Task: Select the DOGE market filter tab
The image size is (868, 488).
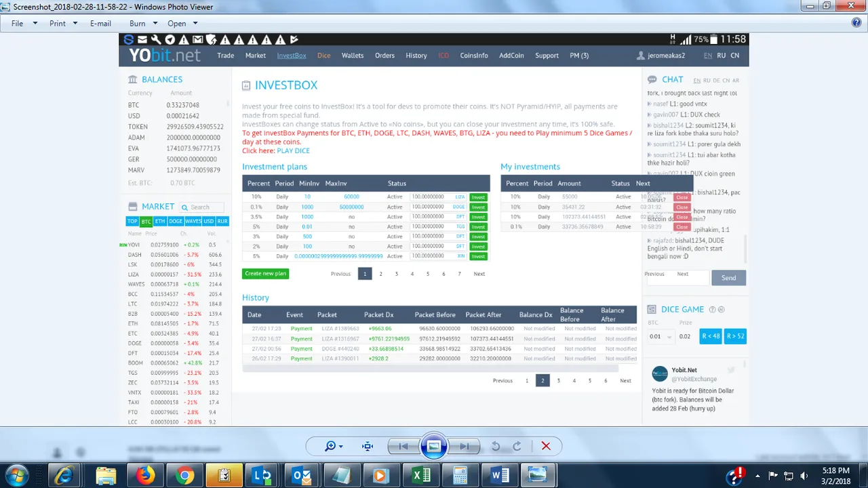Action: tap(176, 221)
